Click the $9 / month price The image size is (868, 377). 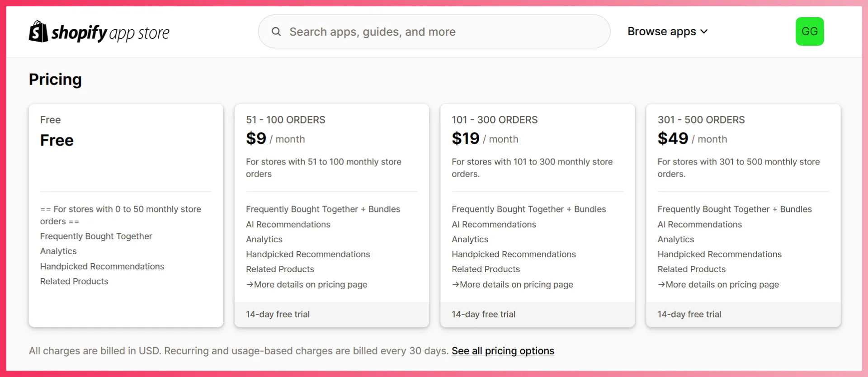(275, 139)
